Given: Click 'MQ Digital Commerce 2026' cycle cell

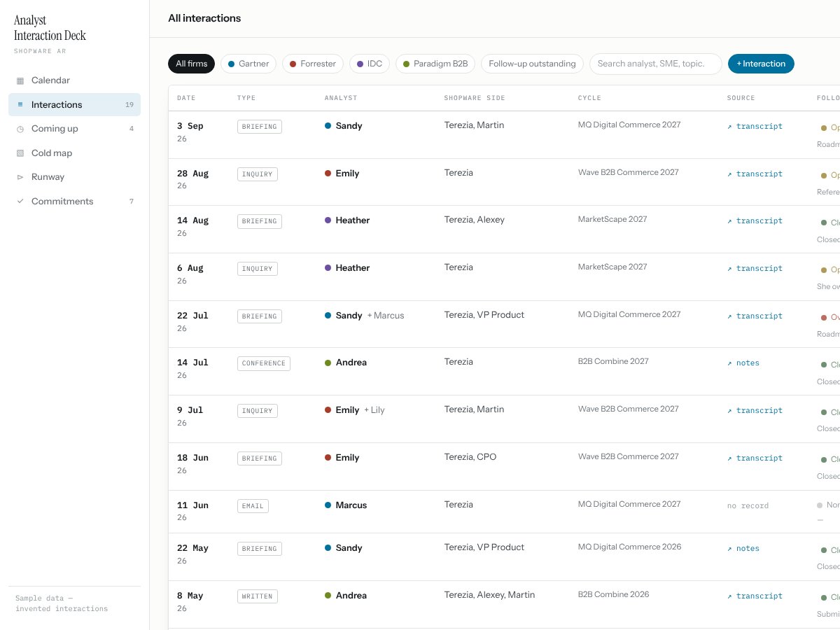Looking at the screenshot, I should [x=629, y=547].
